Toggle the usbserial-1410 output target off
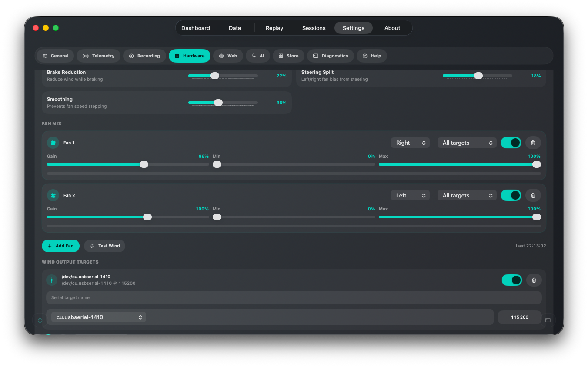Image resolution: width=588 pixels, height=367 pixels. tap(512, 280)
